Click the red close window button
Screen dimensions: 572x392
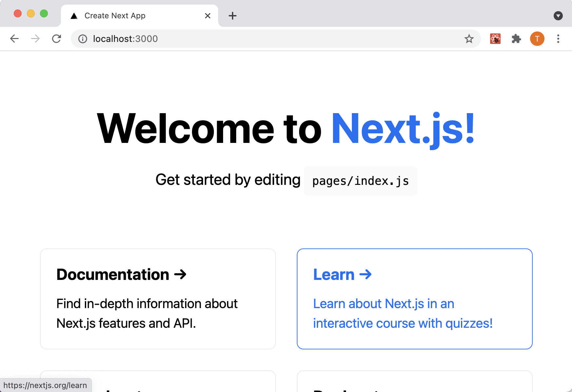click(18, 13)
